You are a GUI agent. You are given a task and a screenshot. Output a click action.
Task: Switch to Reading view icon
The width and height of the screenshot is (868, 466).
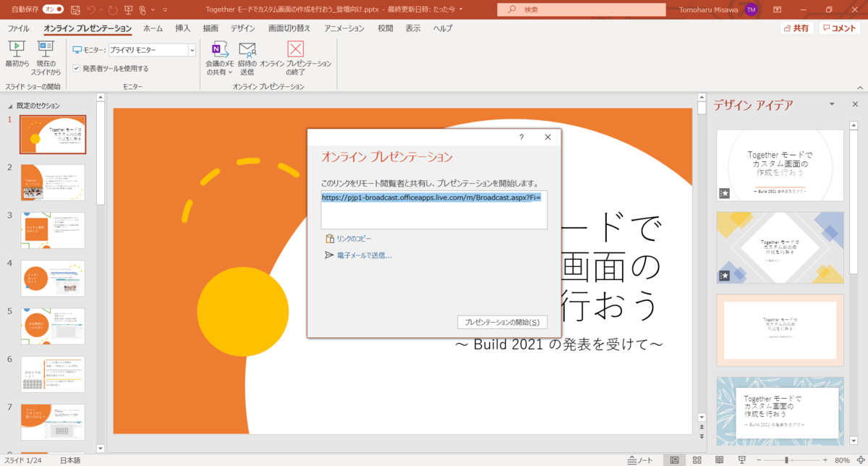718,460
